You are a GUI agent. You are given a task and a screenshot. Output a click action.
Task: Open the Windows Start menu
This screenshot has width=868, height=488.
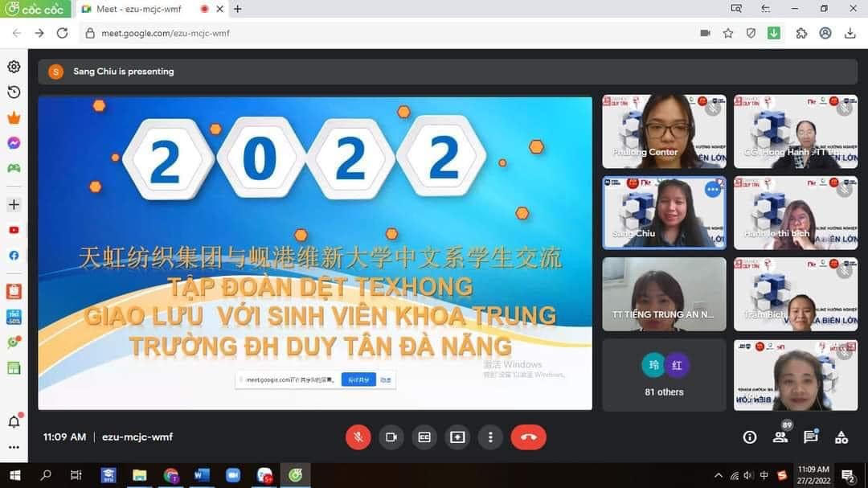pyautogui.click(x=15, y=475)
